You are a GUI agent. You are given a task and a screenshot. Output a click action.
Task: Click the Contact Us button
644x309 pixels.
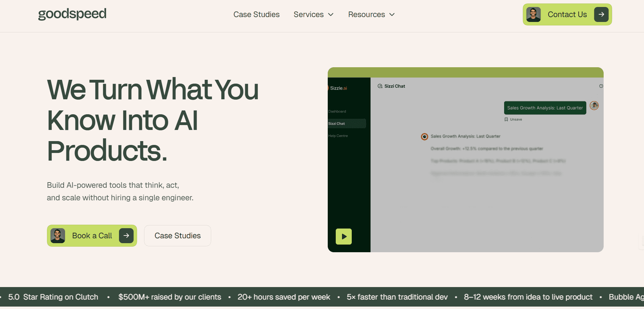click(x=567, y=15)
